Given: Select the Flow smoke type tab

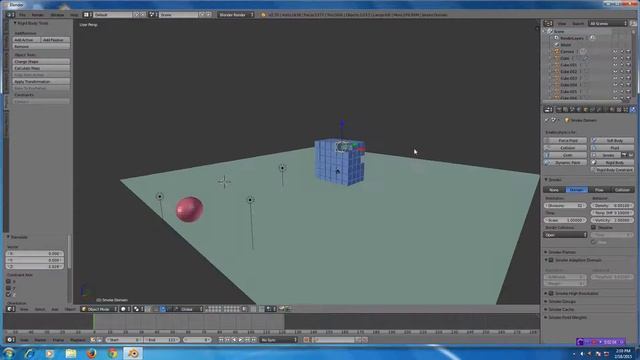Looking at the screenshot, I should (x=599, y=190).
